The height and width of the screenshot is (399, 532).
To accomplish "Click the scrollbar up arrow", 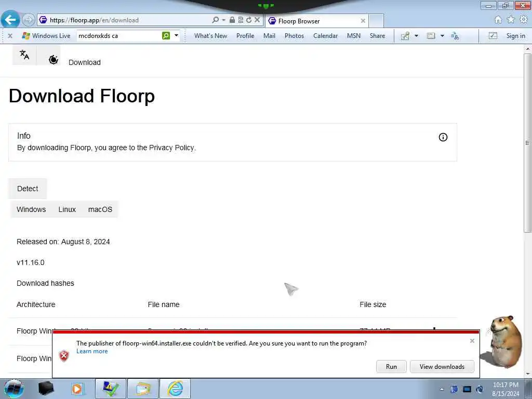I will coord(527,48).
